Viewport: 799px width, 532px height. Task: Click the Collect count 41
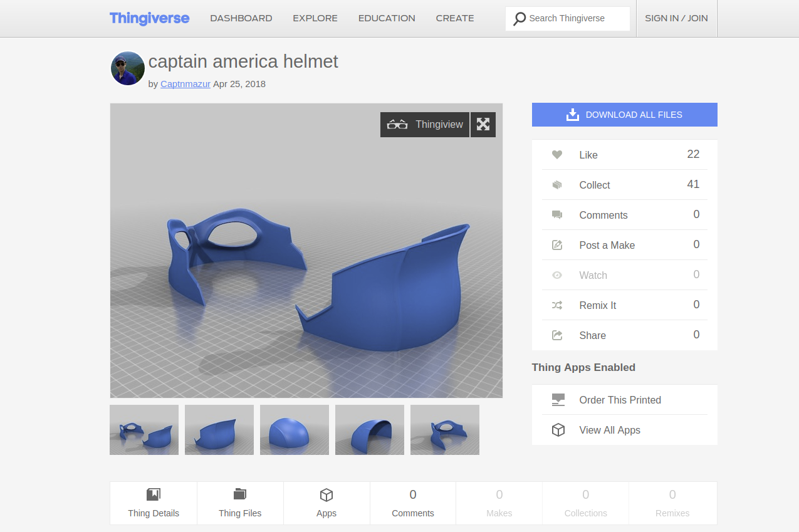point(693,184)
